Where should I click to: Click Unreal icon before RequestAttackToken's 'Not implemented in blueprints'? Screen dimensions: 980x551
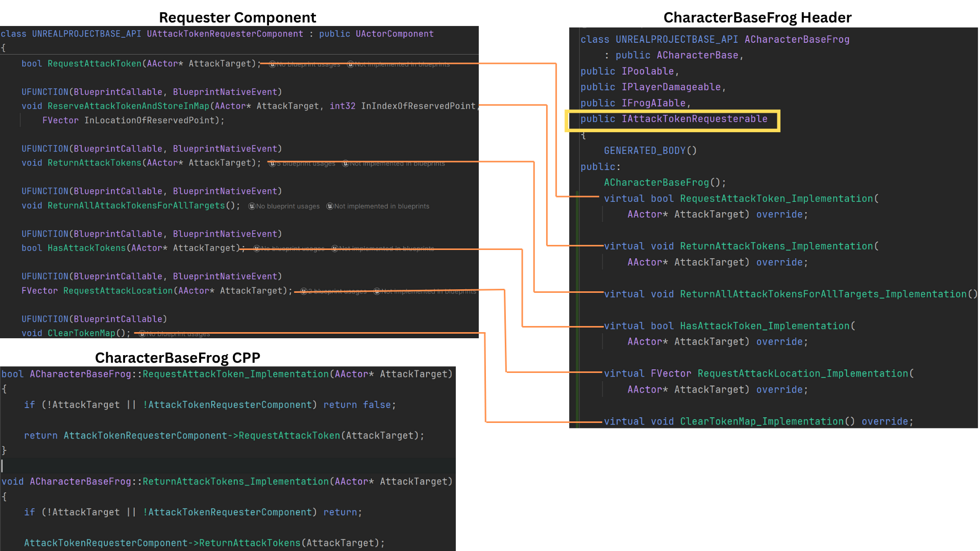(x=350, y=64)
